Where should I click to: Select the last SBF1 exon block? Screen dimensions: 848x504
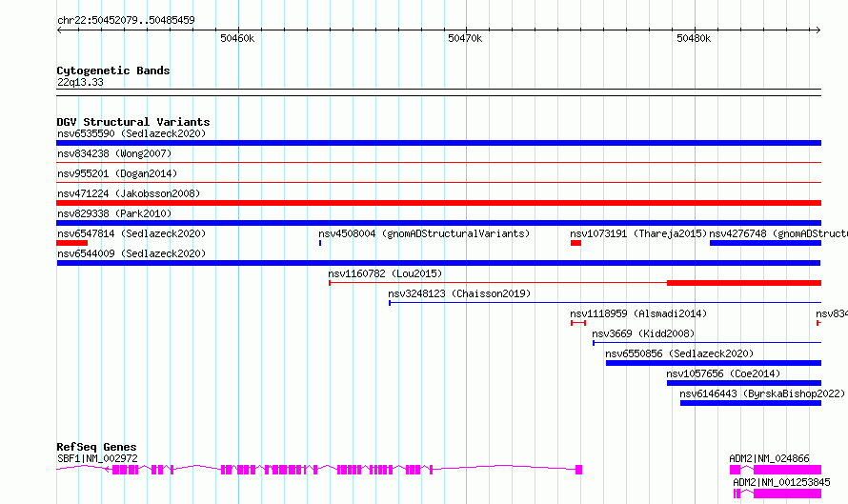(578, 470)
